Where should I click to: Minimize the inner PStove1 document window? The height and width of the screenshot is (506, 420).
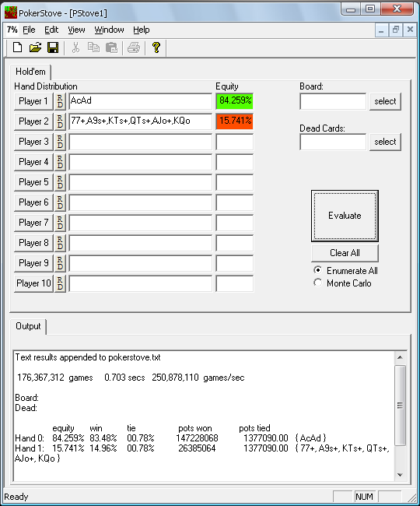[381, 30]
